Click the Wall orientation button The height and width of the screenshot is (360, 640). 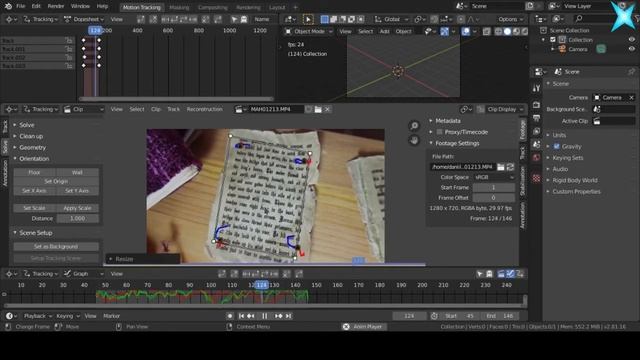[77, 172]
